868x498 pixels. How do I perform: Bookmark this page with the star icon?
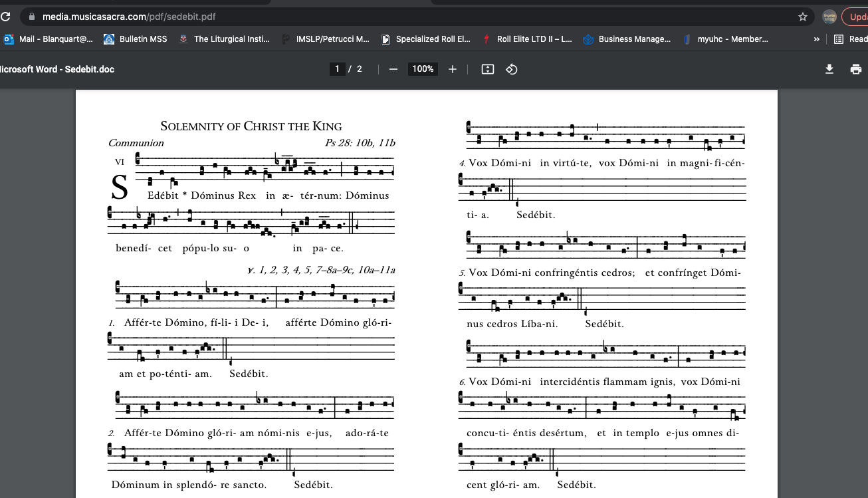pyautogui.click(x=803, y=17)
